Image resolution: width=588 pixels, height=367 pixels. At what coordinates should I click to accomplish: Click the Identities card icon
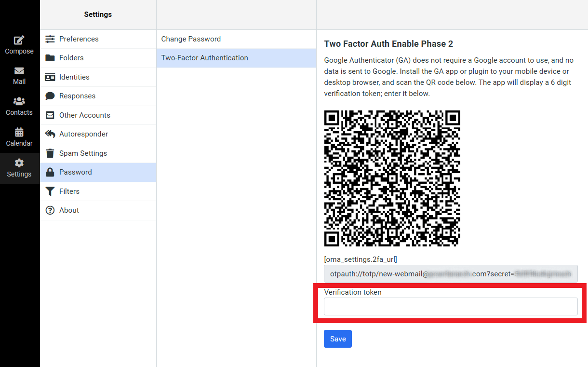(50, 77)
